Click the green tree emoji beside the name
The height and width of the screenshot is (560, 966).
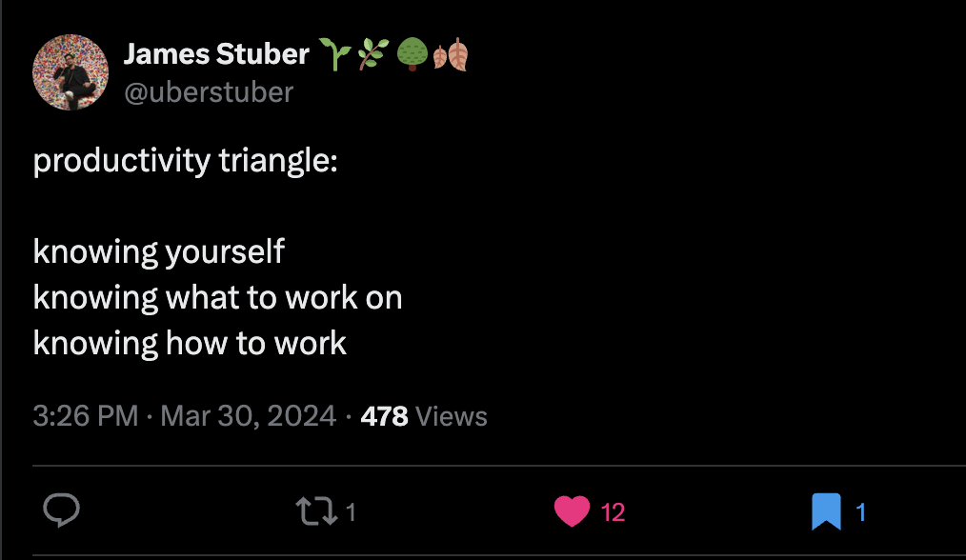point(411,56)
